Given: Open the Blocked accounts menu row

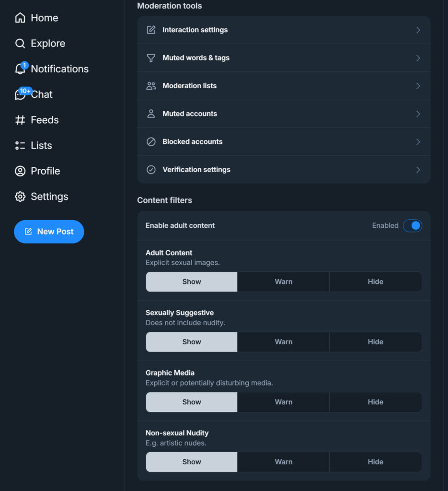Looking at the screenshot, I should (x=284, y=142).
